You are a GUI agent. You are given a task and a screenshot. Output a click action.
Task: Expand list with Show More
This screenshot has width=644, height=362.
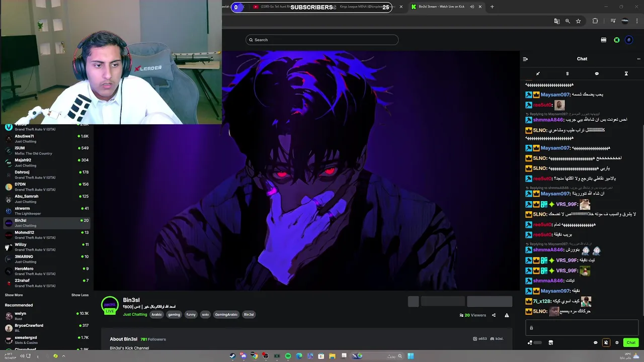(x=14, y=295)
